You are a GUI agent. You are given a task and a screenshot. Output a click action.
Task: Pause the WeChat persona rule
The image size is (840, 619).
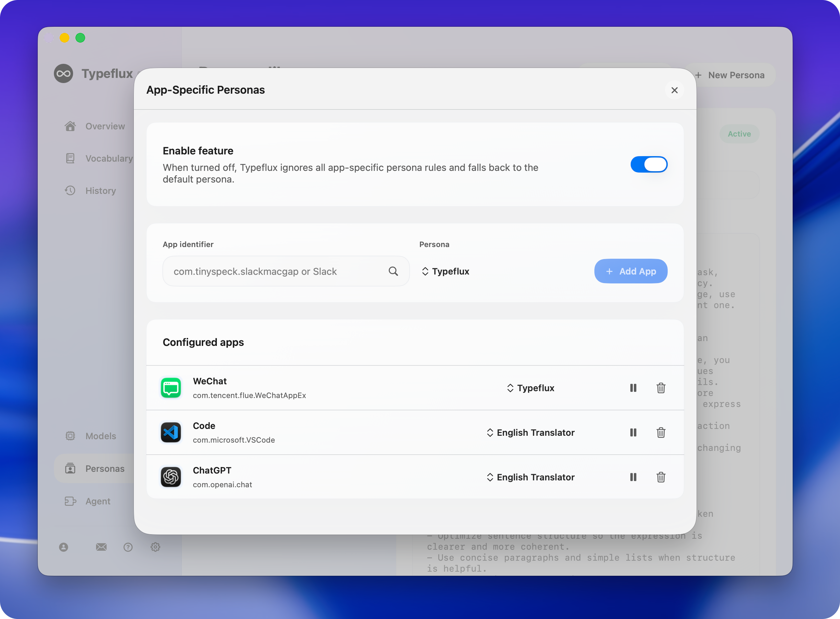633,388
